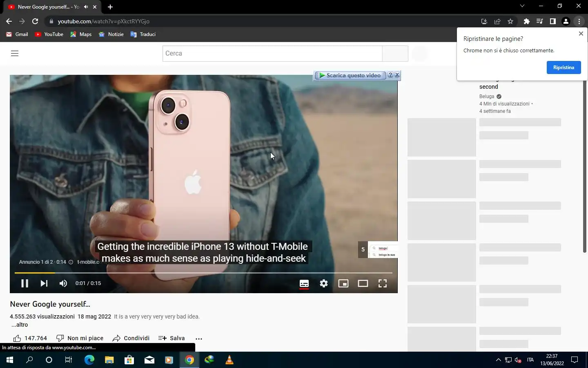
Task: Open the video player settings gear
Action: pyautogui.click(x=324, y=283)
